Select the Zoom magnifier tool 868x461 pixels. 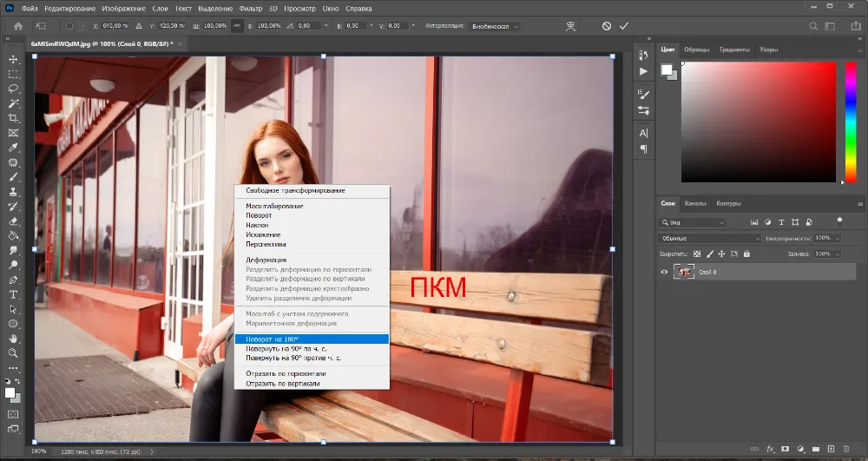pos(13,353)
